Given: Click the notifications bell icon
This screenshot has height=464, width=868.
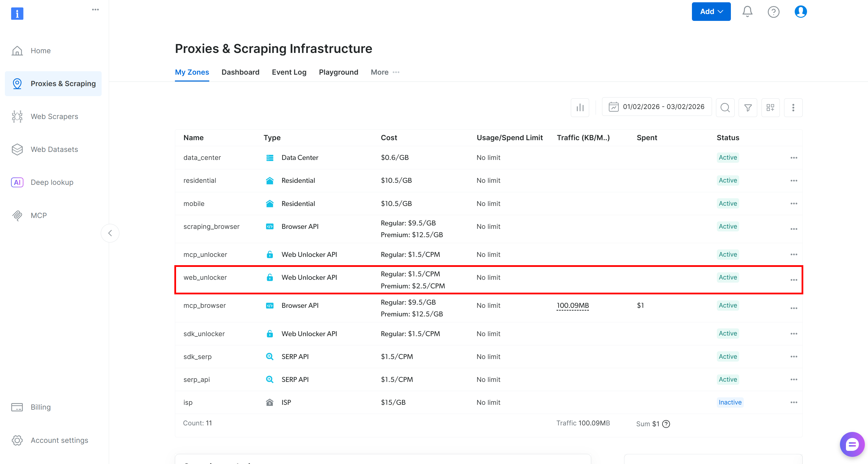Looking at the screenshot, I should (747, 12).
